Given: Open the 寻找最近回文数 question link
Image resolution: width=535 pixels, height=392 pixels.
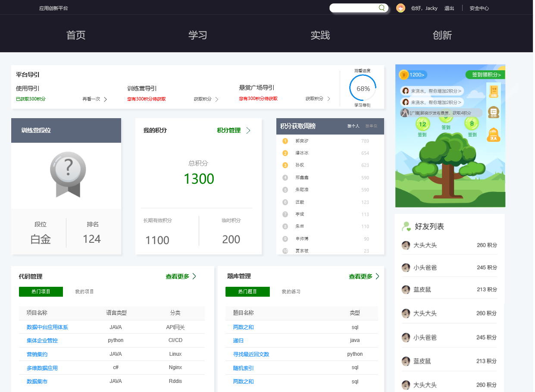Looking at the screenshot, I should 251,354.
